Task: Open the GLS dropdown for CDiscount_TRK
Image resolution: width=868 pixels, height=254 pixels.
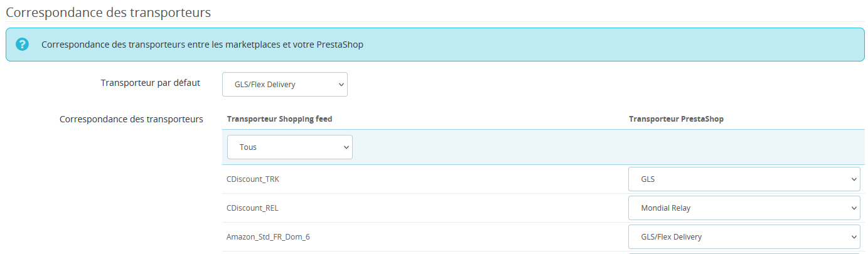Action: click(x=744, y=179)
